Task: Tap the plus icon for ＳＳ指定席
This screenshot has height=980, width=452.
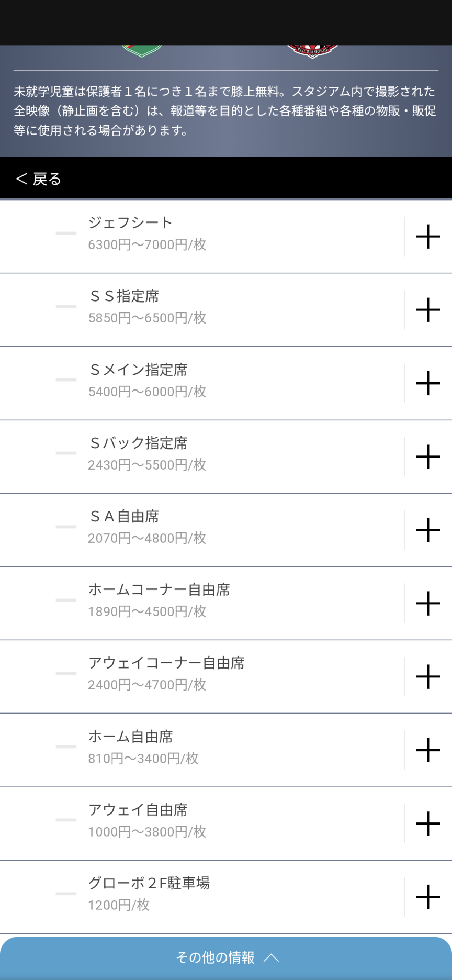Action: tap(428, 310)
